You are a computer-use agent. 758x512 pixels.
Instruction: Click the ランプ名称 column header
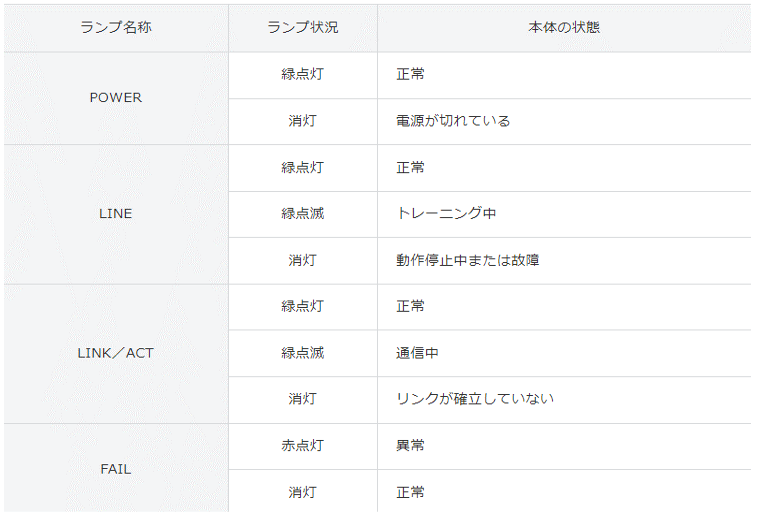116,28
